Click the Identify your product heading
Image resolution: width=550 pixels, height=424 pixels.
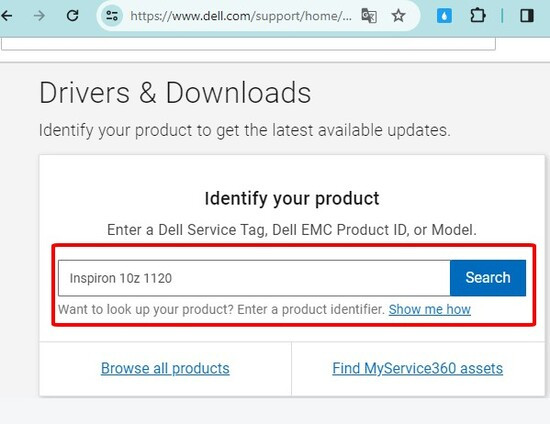(292, 199)
